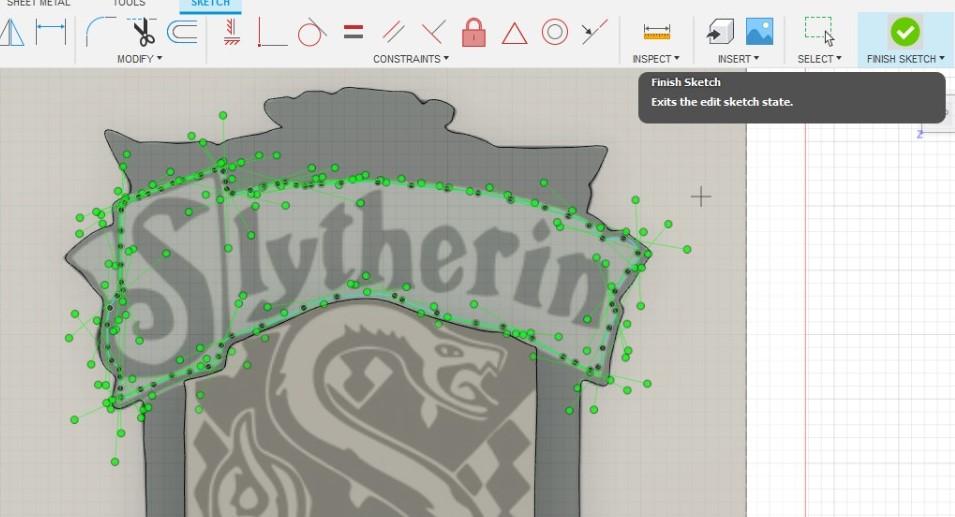Apply the Midpoint triangle constraint
The height and width of the screenshot is (517, 955).
[x=514, y=33]
